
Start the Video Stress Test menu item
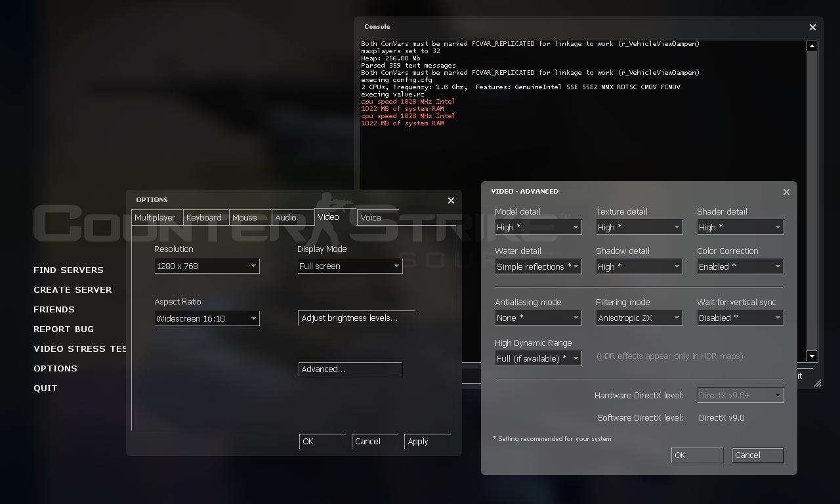pos(80,348)
